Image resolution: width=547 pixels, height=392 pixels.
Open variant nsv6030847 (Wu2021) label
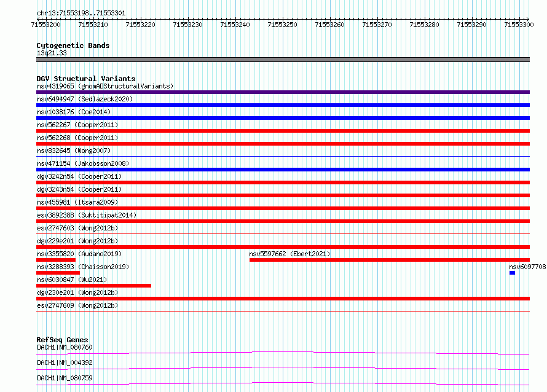point(72,280)
